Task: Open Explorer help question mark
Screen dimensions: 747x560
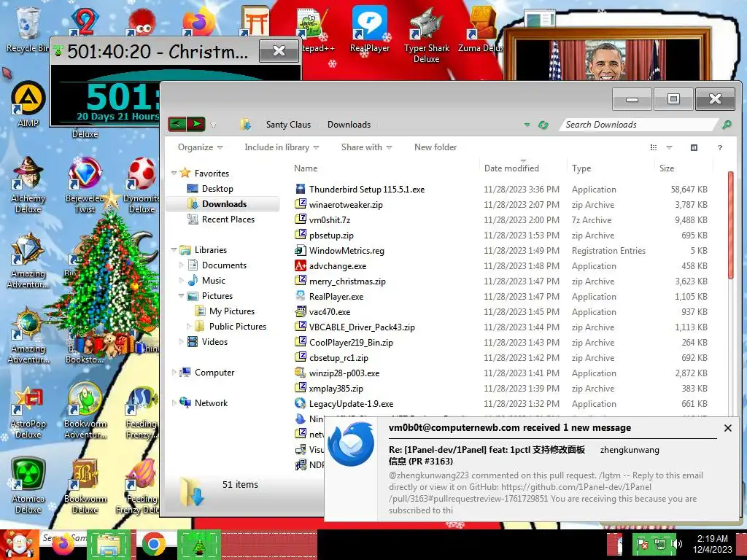Action: pos(720,147)
